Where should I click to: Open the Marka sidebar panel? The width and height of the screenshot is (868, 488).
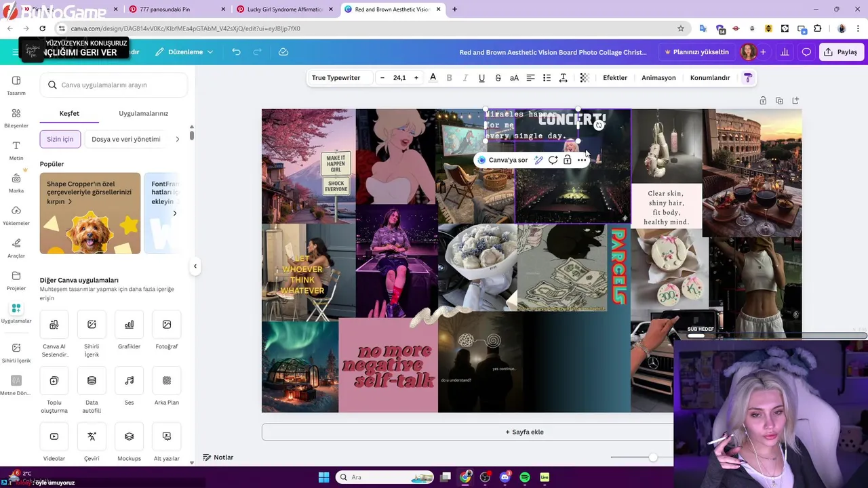coord(16,183)
